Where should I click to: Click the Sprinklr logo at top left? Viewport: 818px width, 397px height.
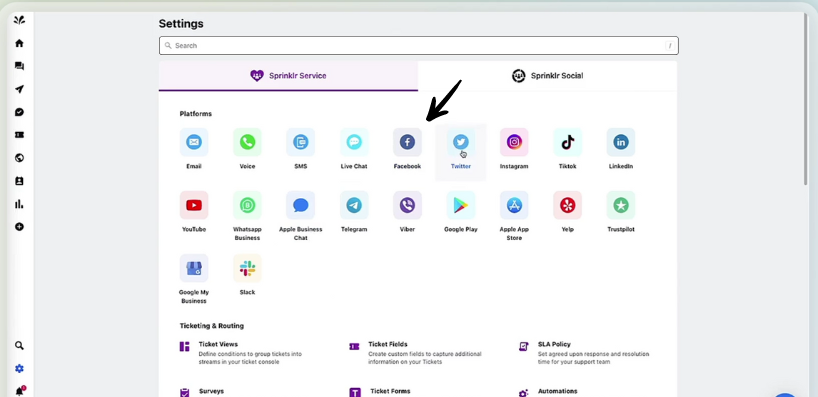[x=19, y=20]
